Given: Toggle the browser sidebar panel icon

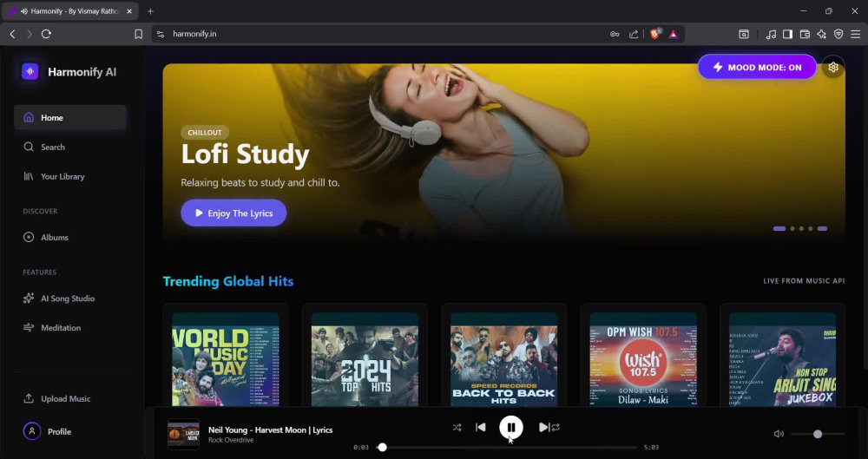Looking at the screenshot, I should 787,34.
